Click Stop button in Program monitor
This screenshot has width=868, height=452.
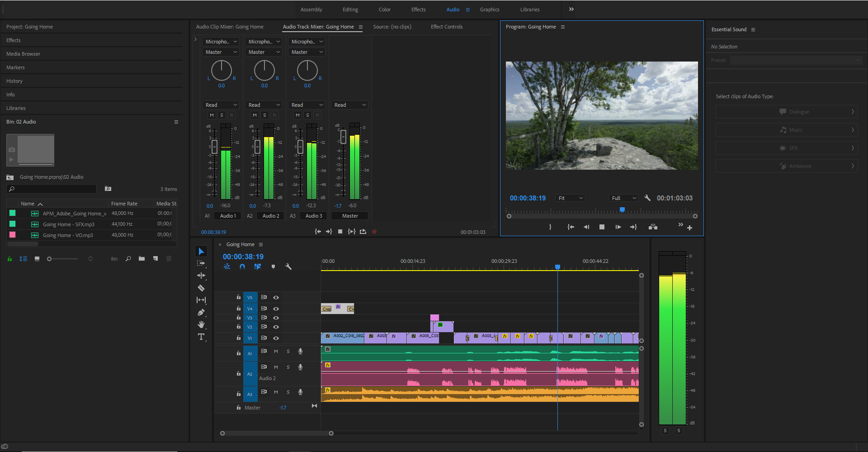pos(602,227)
